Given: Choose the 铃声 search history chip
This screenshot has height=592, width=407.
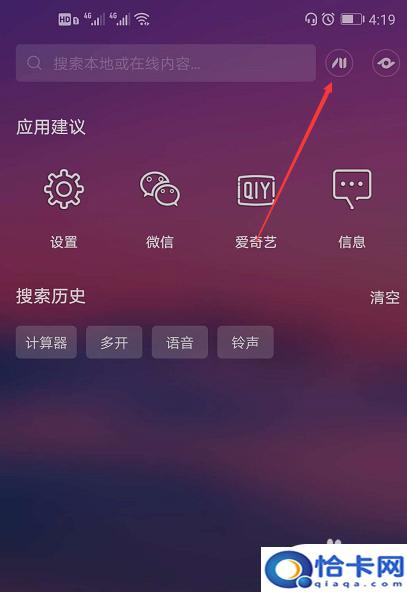Looking at the screenshot, I should tap(245, 342).
